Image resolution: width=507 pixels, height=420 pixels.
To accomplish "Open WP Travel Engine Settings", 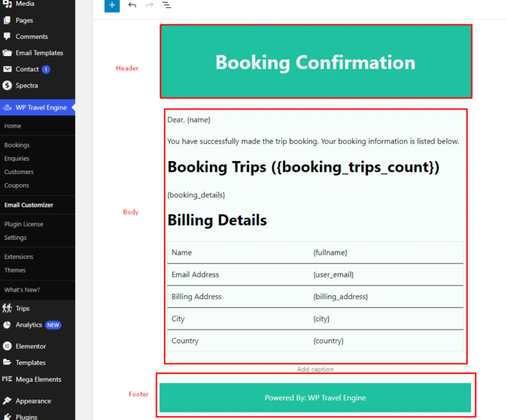I will (15, 237).
